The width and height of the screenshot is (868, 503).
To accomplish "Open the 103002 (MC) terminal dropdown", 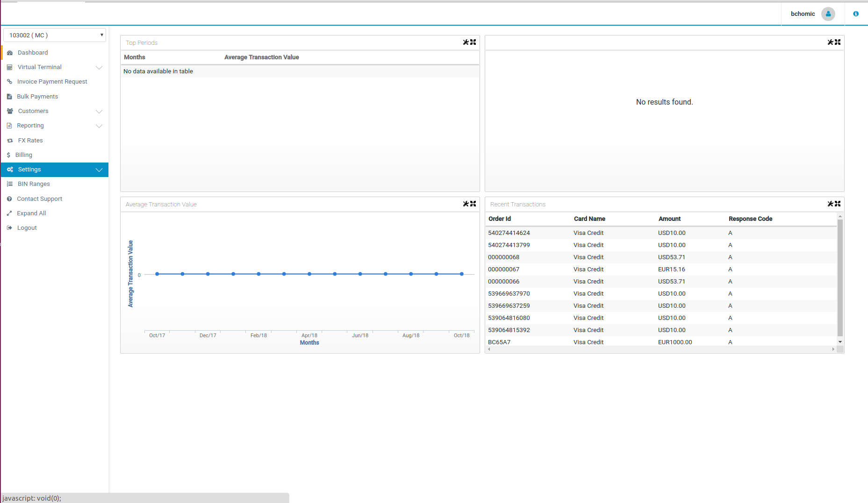I will tap(55, 35).
